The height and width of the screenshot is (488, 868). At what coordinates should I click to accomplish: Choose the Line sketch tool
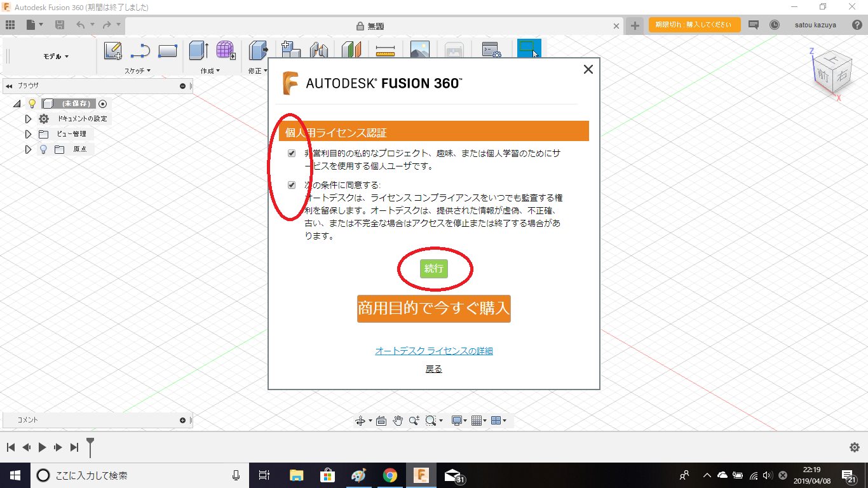pos(140,51)
